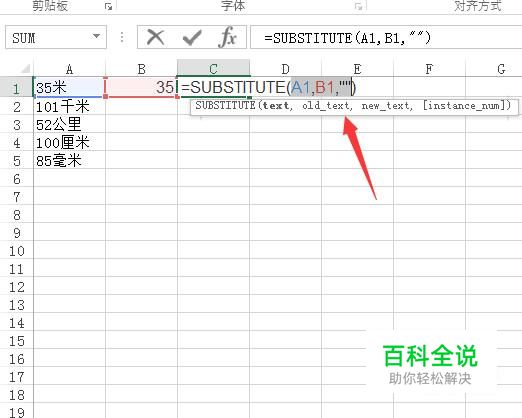The image size is (522, 418).
Task: Click the formula bar options dots handle
Action: pos(122,37)
